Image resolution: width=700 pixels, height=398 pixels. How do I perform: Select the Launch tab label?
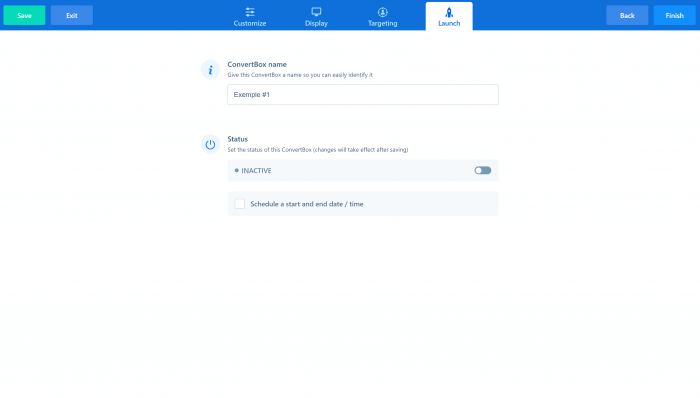tap(449, 24)
